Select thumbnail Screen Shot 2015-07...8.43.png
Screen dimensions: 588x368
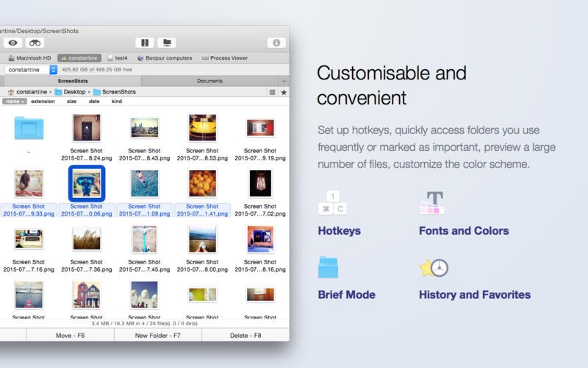pos(144,127)
